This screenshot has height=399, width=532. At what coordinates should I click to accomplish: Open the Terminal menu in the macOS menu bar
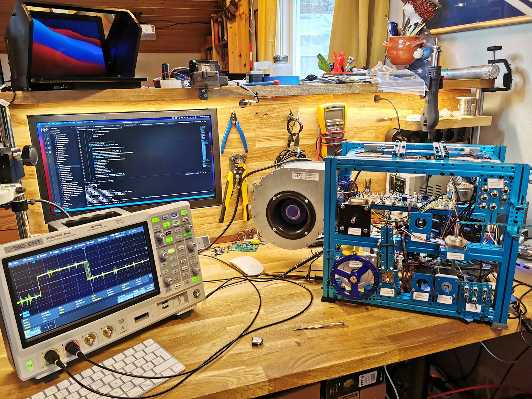pyautogui.click(x=79, y=122)
